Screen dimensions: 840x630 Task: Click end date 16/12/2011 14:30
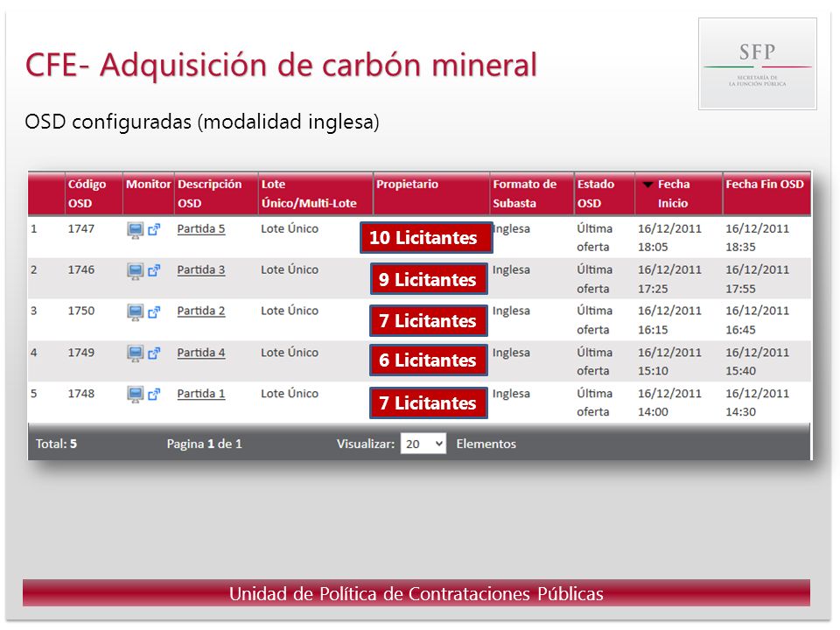(x=758, y=402)
